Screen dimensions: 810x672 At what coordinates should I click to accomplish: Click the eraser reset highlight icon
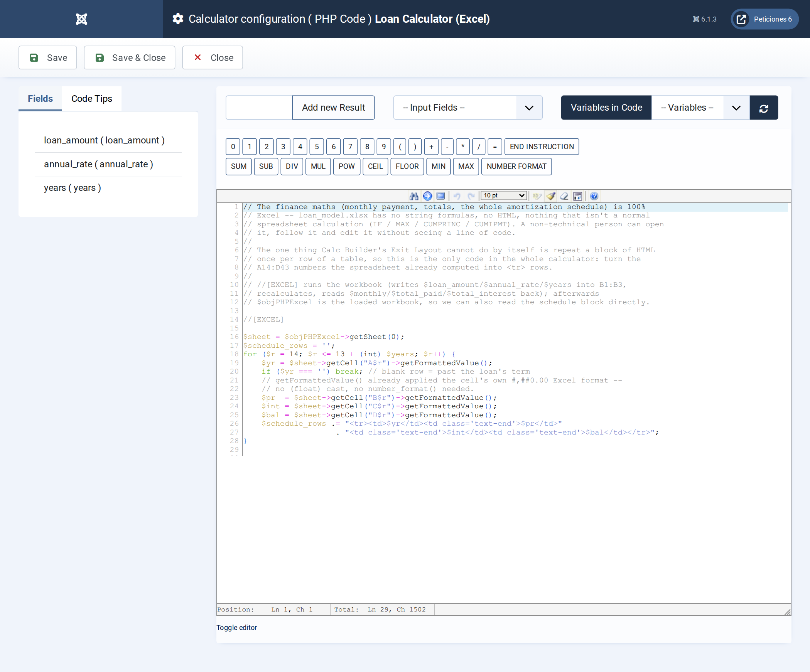(x=564, y=196)
